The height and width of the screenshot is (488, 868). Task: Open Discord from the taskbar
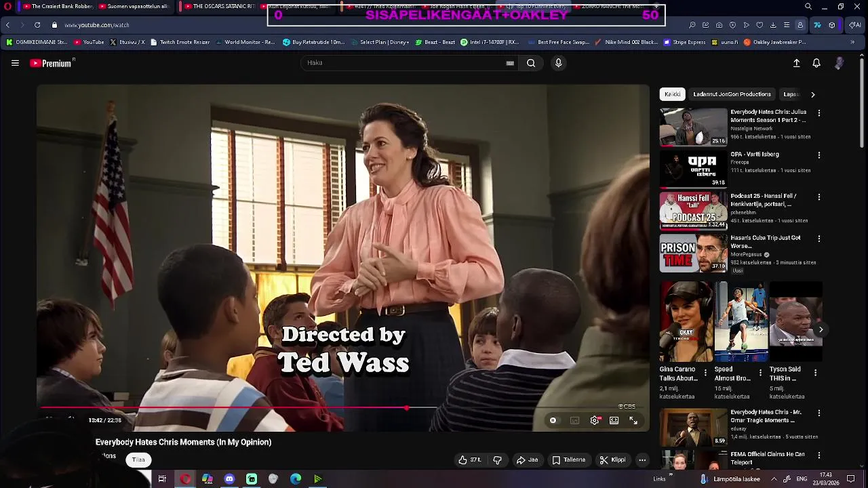coord(229,479)
